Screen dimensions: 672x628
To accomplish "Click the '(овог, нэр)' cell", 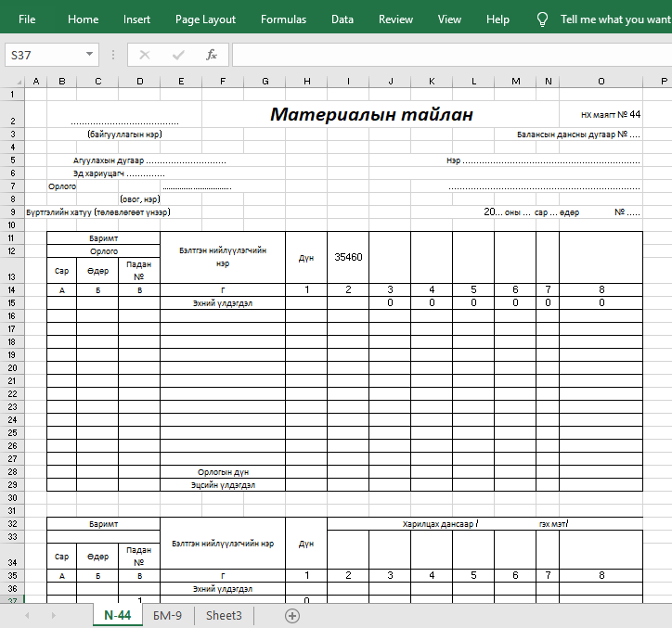I will point(140,199).
